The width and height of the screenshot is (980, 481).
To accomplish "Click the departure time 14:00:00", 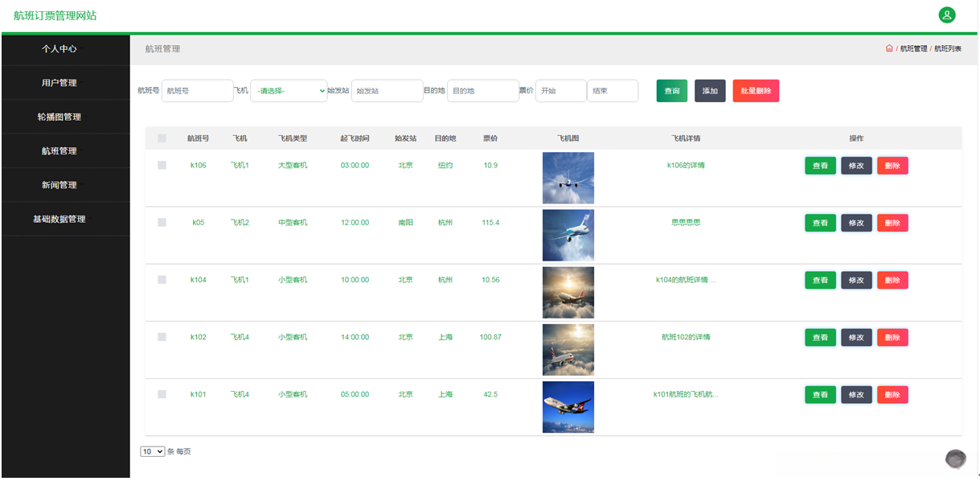I will pos(355,337).
